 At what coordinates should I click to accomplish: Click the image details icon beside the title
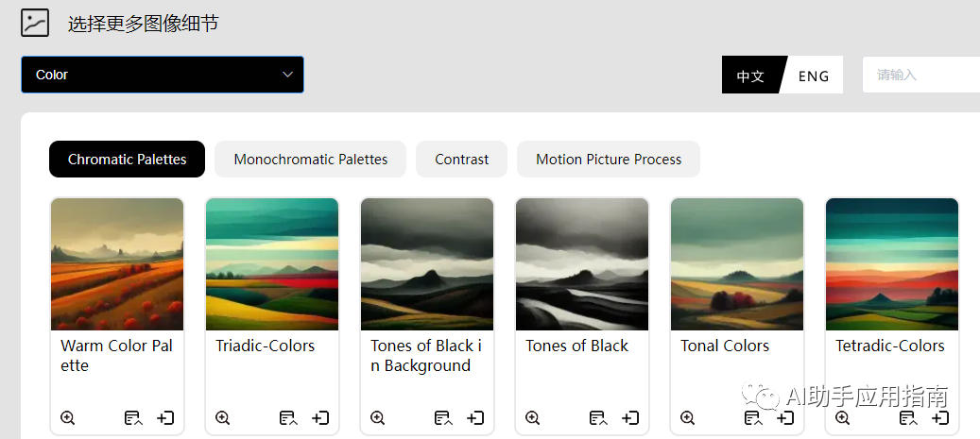35,23
